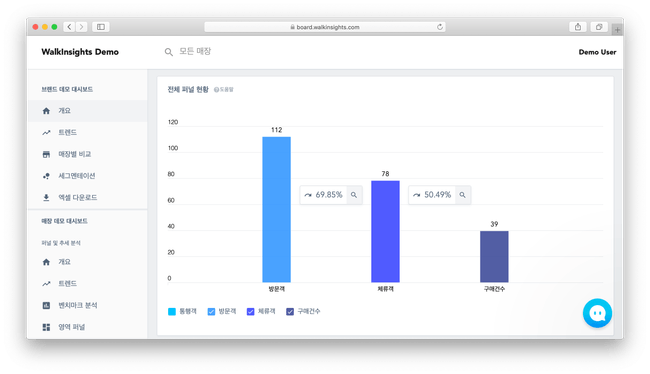Click the 엑셀 다운로드 download item
The image size is (650, 374).
[87, 197]
